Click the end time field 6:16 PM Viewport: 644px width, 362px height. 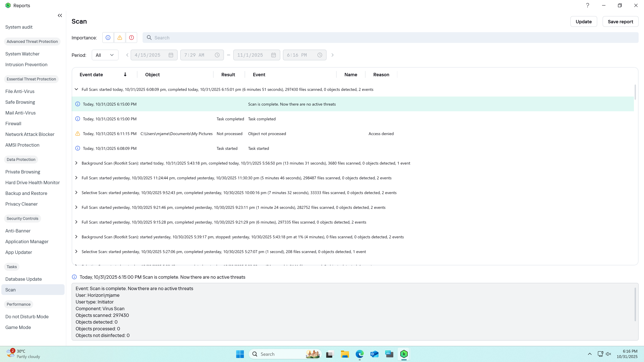(305, 55)
